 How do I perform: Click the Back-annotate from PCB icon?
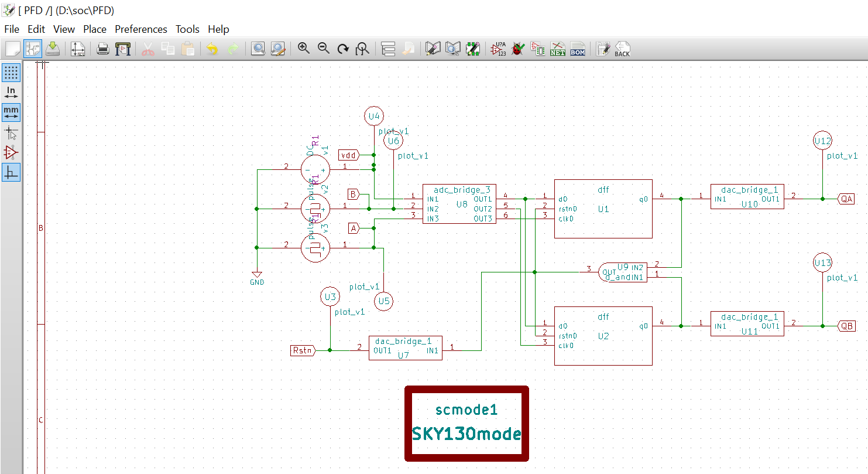pyautogui.click(x=622, y=49)
